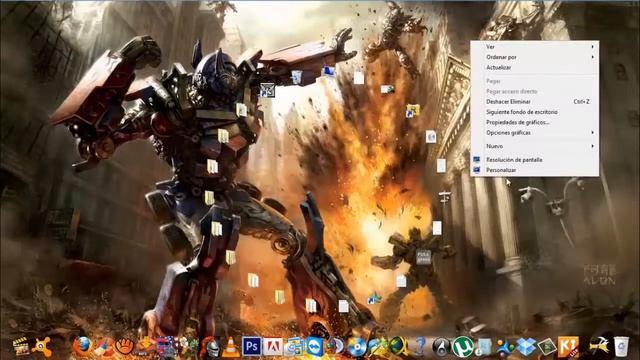Select the Recycle Bin desktop icon near the robot's arm
The width and height of the screenshot is (640, 360).
coord(297,77)
